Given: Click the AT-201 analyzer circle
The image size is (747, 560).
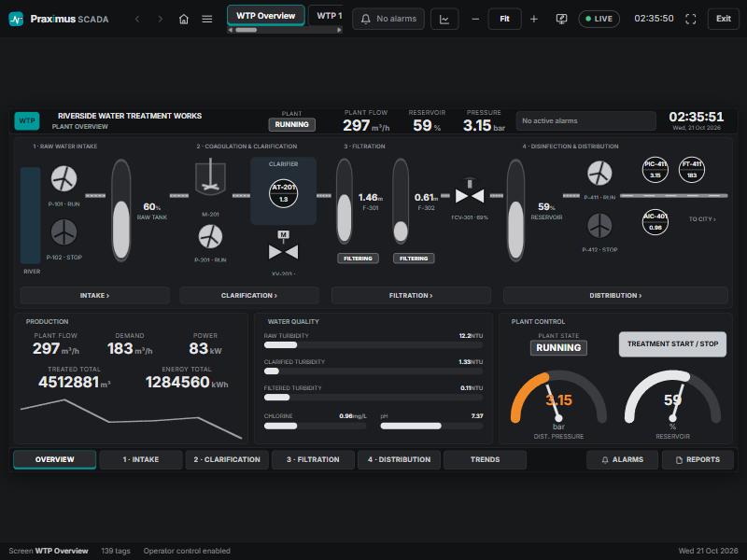Looking at the screenshot, I should tap(284, 193).
